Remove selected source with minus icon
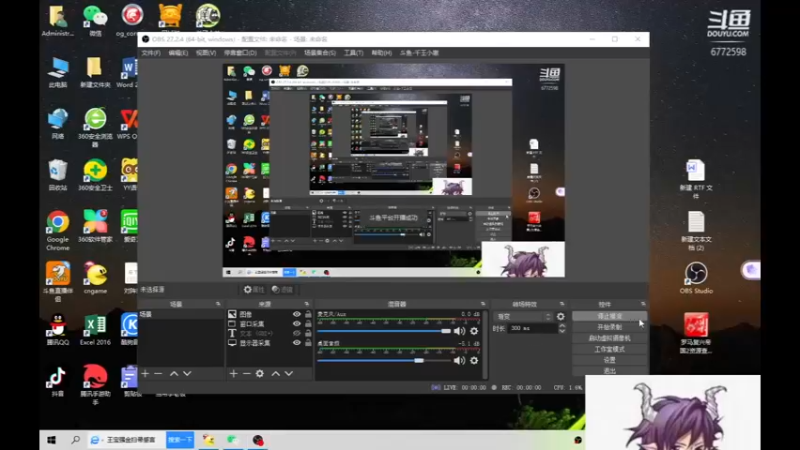Image resolution: width=800 pixels, height=450 pixels. click(x=246, y=373)
